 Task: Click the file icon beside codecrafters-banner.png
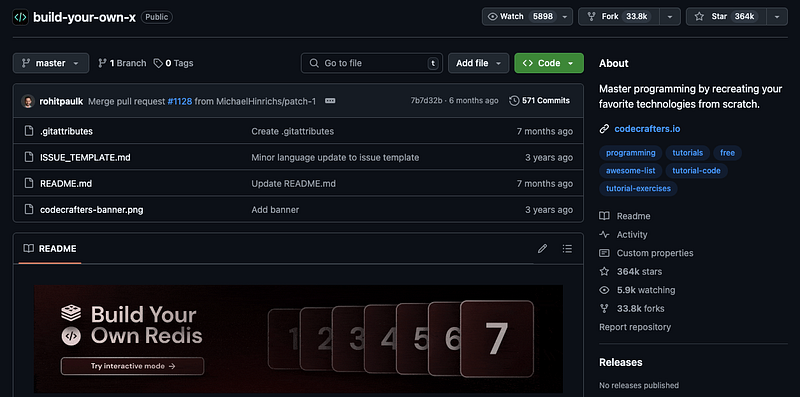29,209
